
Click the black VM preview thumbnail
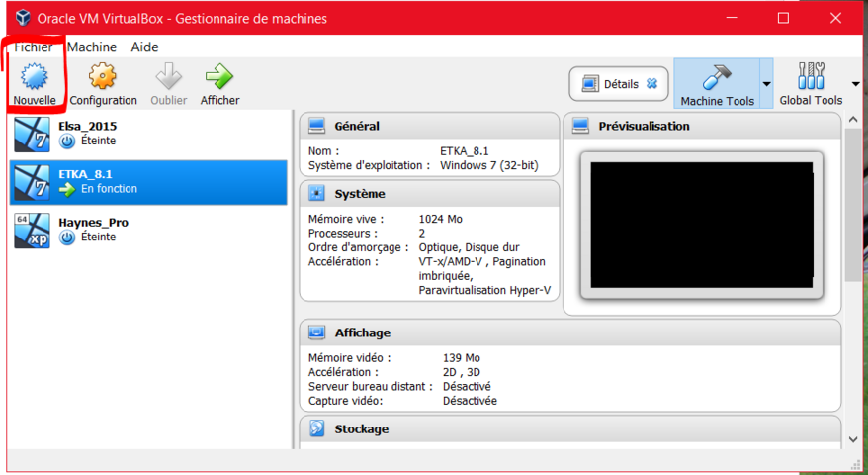click(x=702, y=225)
